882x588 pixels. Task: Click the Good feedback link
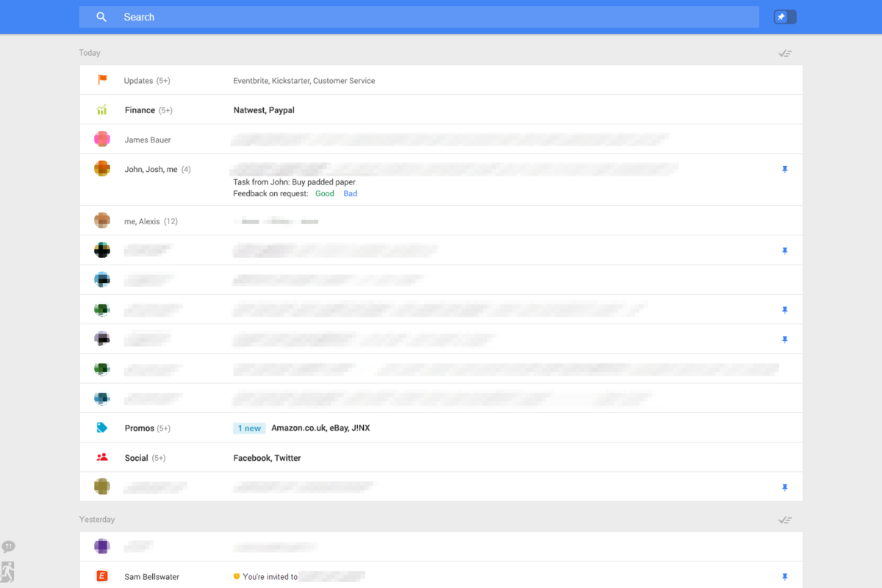click(324, 193)
